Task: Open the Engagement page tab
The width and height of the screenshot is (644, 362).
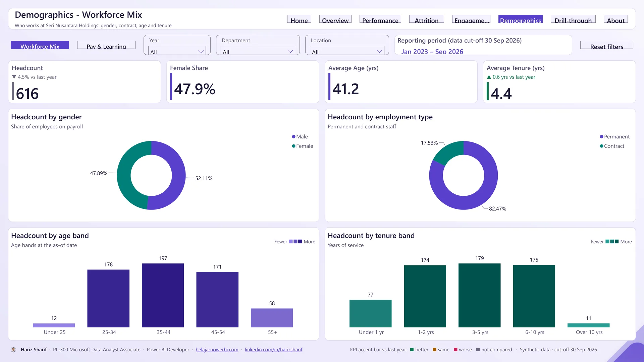Action: 471,19
